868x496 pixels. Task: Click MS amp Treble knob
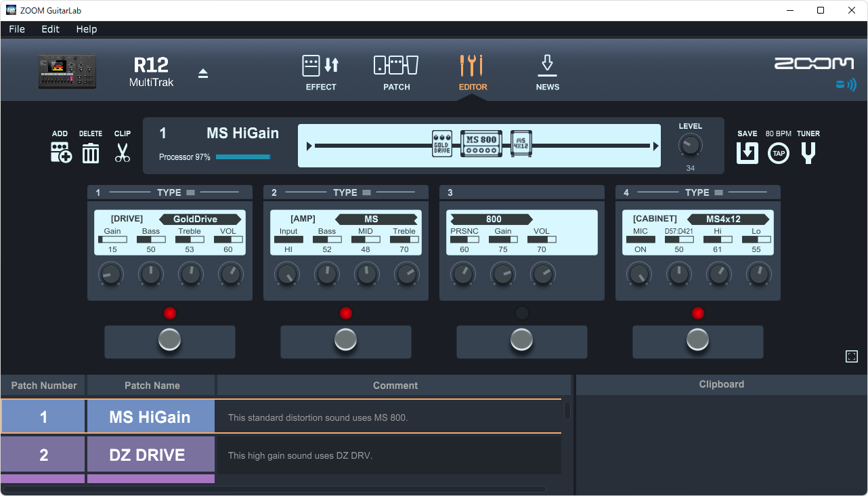[406, 274]
